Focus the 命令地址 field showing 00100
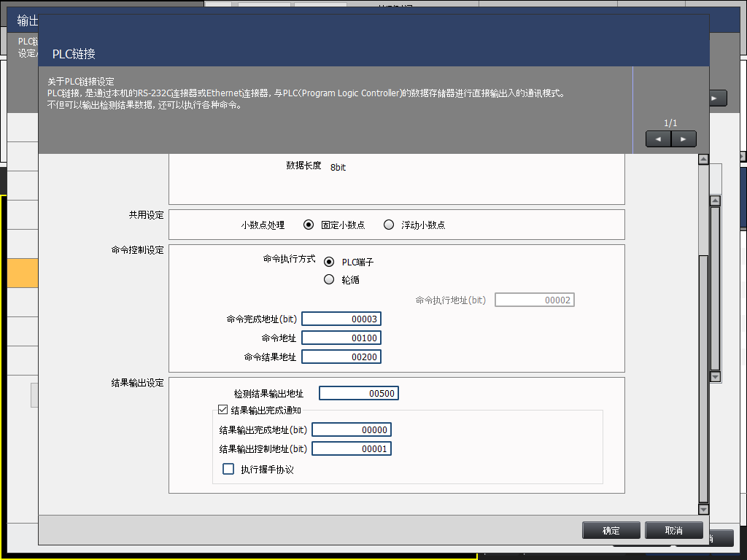The width and height of the screenshot is (747, 560). click(341, 338)
